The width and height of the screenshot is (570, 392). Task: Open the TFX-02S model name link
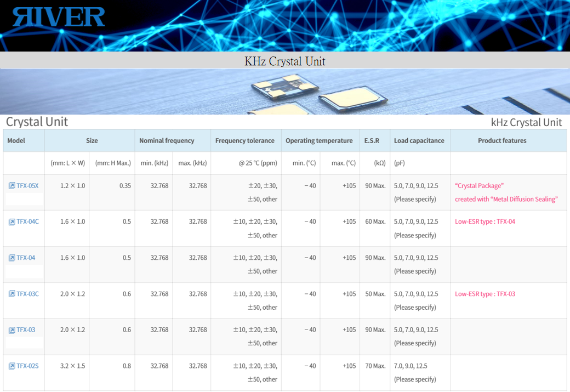click(x=27, y=366)
